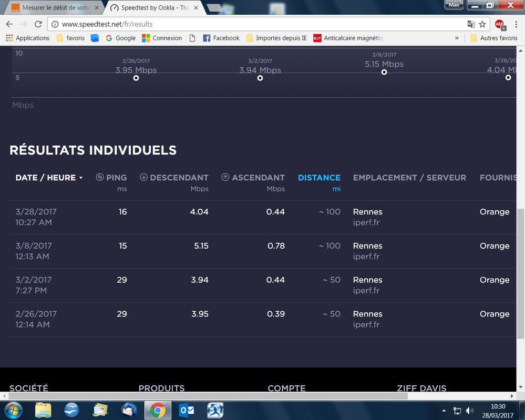Open the Facebook bookmark
Image resolution: width=525 pixels, height=420 pixels.
click(221, 38)
